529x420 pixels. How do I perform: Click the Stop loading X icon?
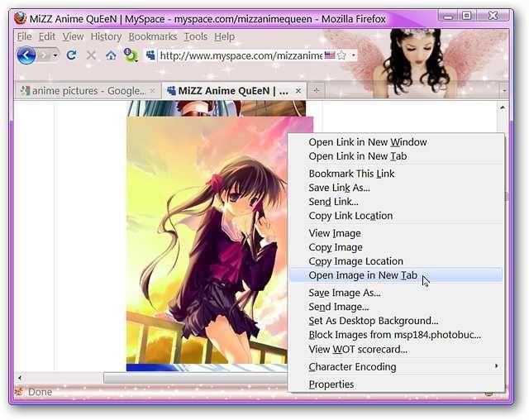point(91,55)
